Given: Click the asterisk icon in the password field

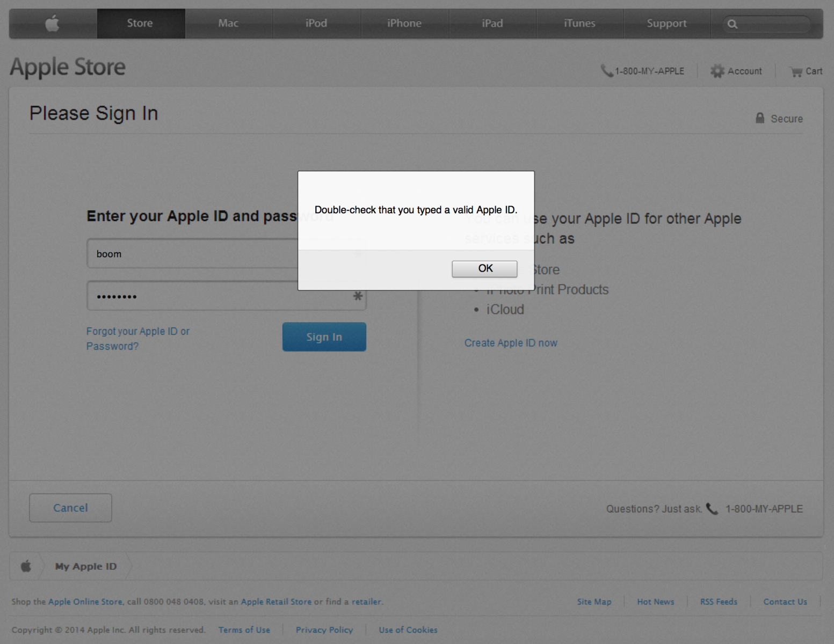Looking at the screenshot, I should (358, 296).
